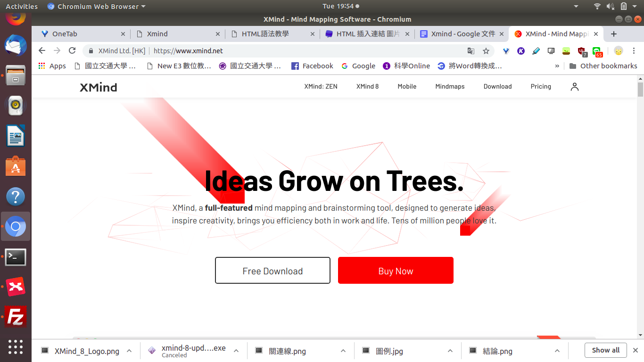Switch to the HTML 插入連結 tab

(x=368, y=34)
